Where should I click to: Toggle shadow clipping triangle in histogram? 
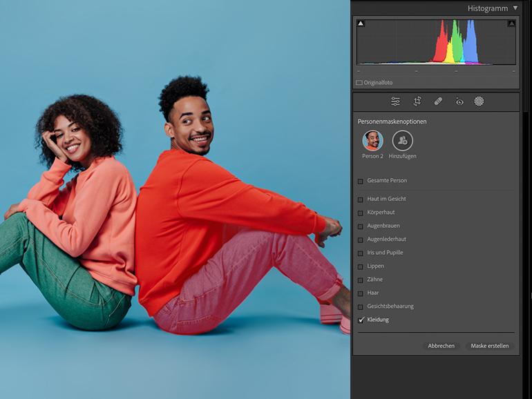coord(361,23)
